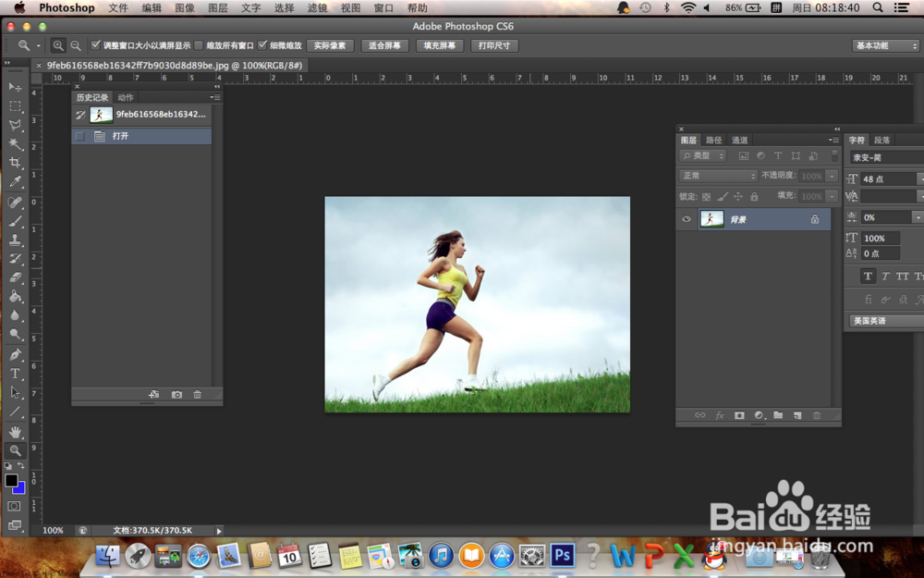Click the 打印尺寸 button
This screenshot has width=924, height=578.
[x=494, y=45]
